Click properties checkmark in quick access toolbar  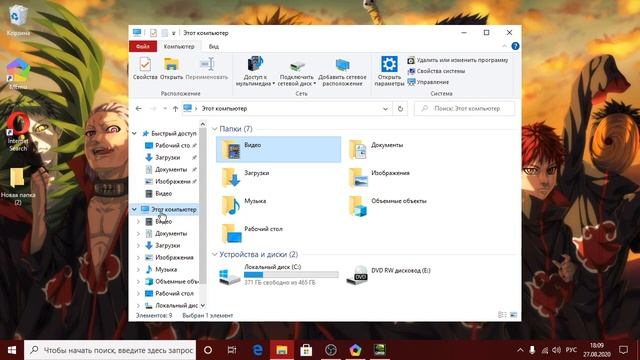click(x=153, y=33)
